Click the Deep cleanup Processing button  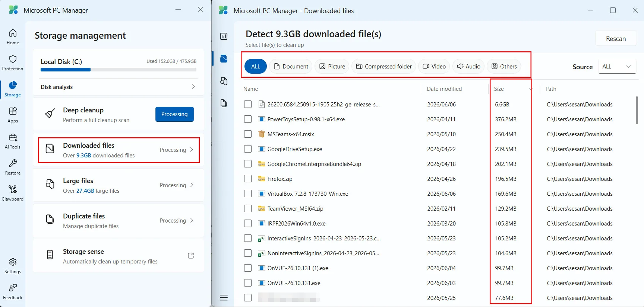(174, 114)
